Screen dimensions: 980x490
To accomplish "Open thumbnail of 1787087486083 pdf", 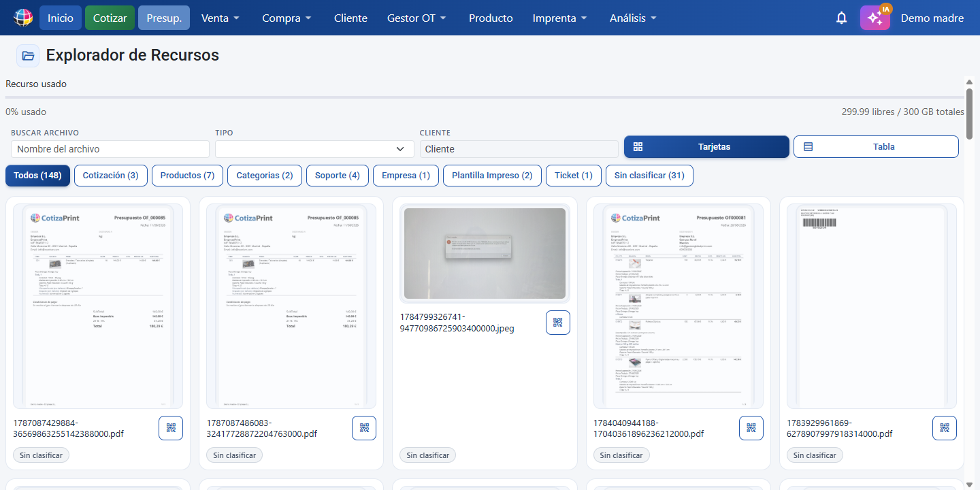I will 291,306.
